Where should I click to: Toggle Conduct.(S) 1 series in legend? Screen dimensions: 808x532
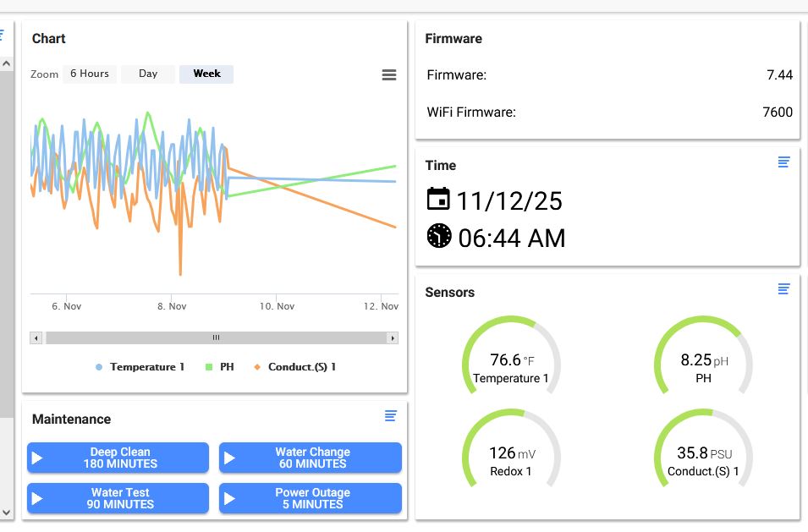point(295,367)
